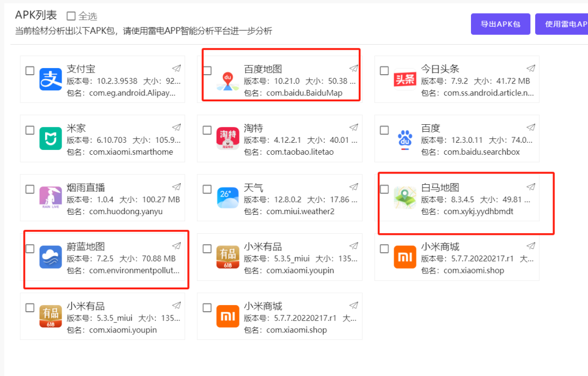Click the paper-plane icon on 米家 card
The image size is (588, 376).
(x=176, y=127)
